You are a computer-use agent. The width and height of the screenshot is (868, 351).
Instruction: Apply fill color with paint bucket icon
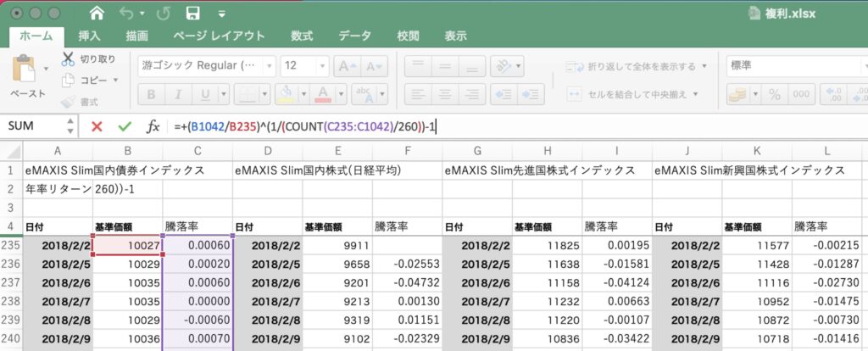(x=287, y=94)
